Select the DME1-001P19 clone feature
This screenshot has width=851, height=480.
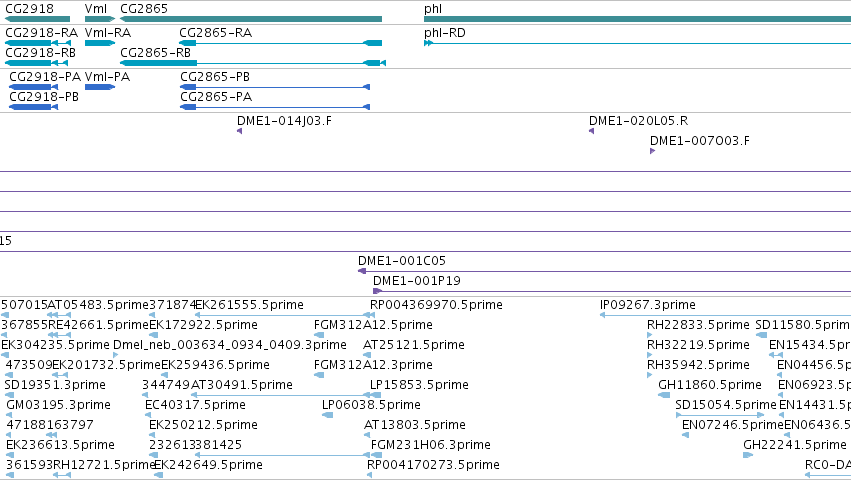[x=612, y=291]
